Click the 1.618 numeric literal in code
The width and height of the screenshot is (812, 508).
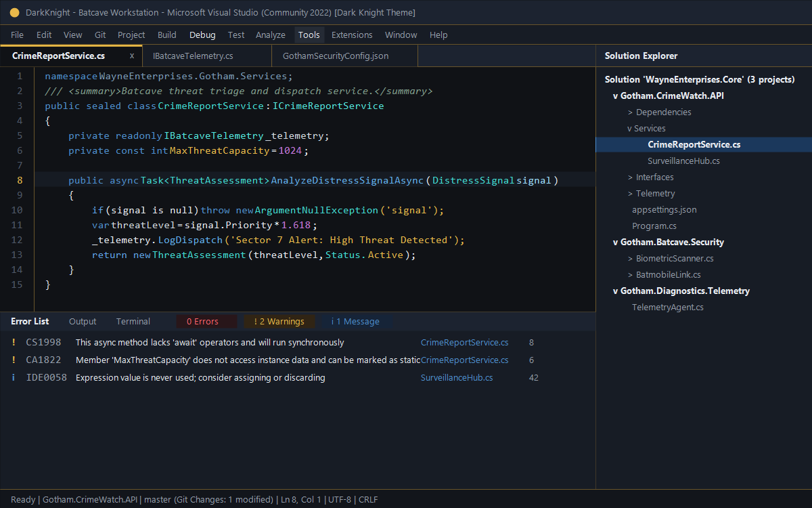pyautogui.click(x=296, y=225)
